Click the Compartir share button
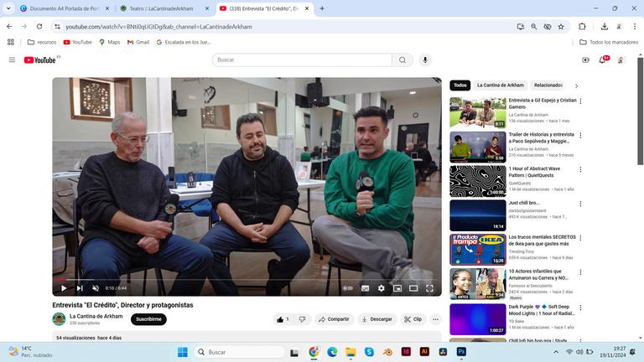Image resolution: width=644 pixels, height=362 pixels. [334, 319]
